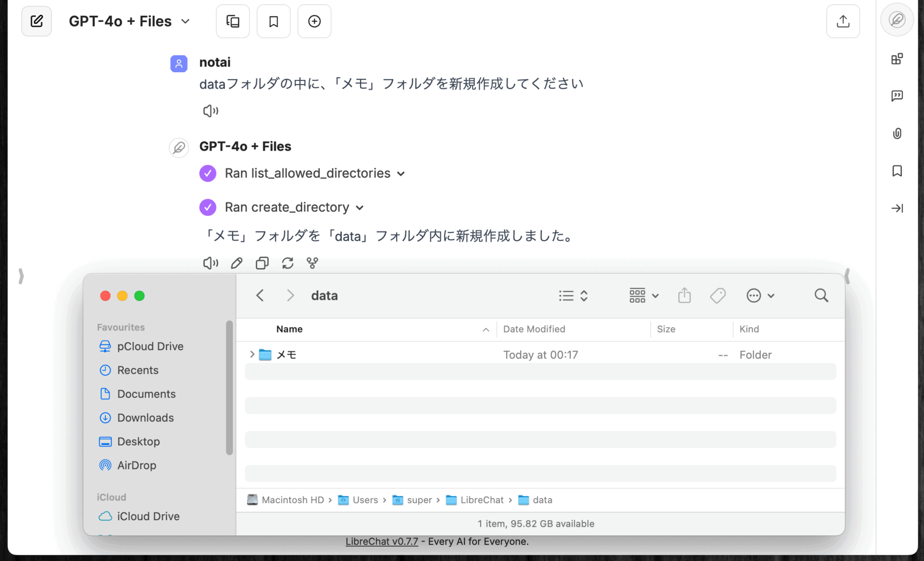Open the GPT-4o + Files model dropdown
This screenshot has height=561, width=924.
(x=129, y=21)
